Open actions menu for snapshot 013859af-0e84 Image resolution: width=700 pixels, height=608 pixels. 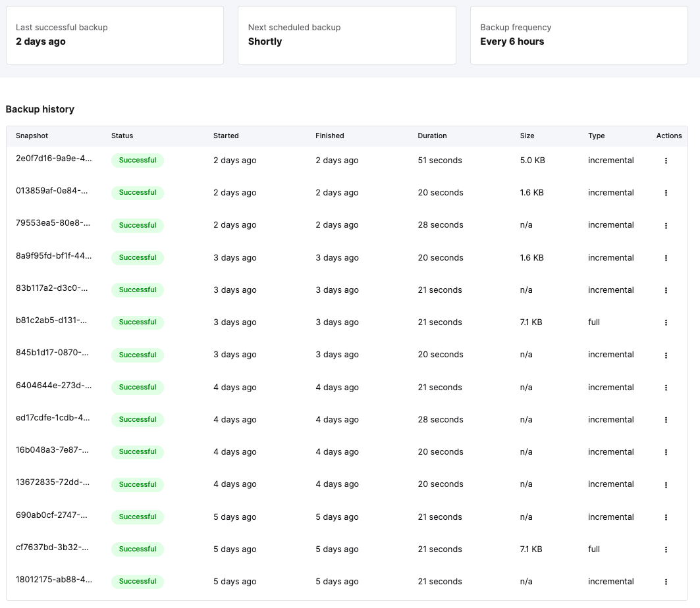pyautogui.click(x=666, y=193)
